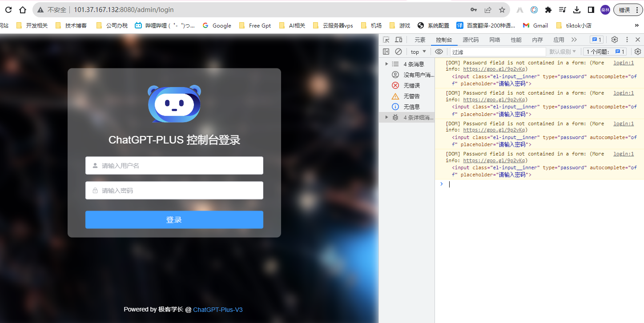
Task: Close the DevTools panel
Action: coord(637,40)
